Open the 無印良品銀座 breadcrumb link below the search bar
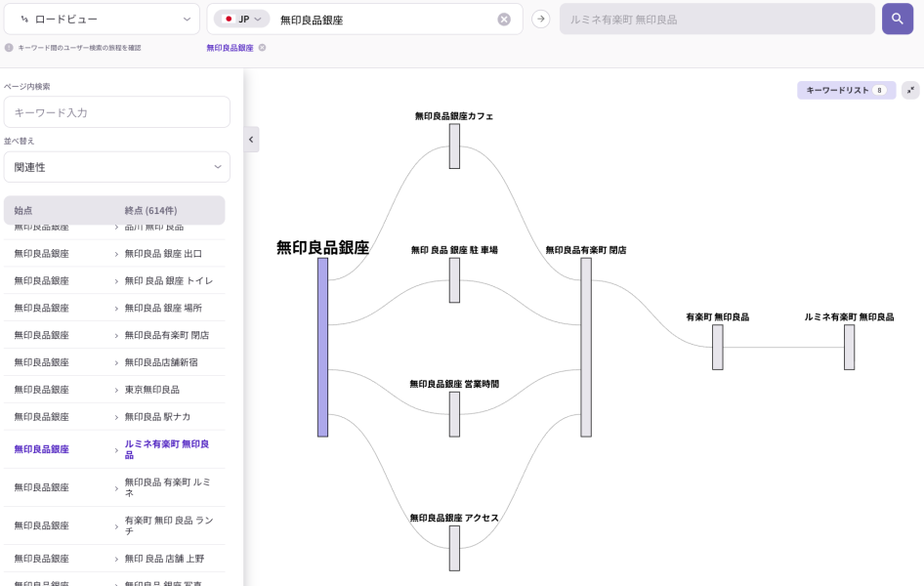The image size is (924, 586). tap(231, 46)
